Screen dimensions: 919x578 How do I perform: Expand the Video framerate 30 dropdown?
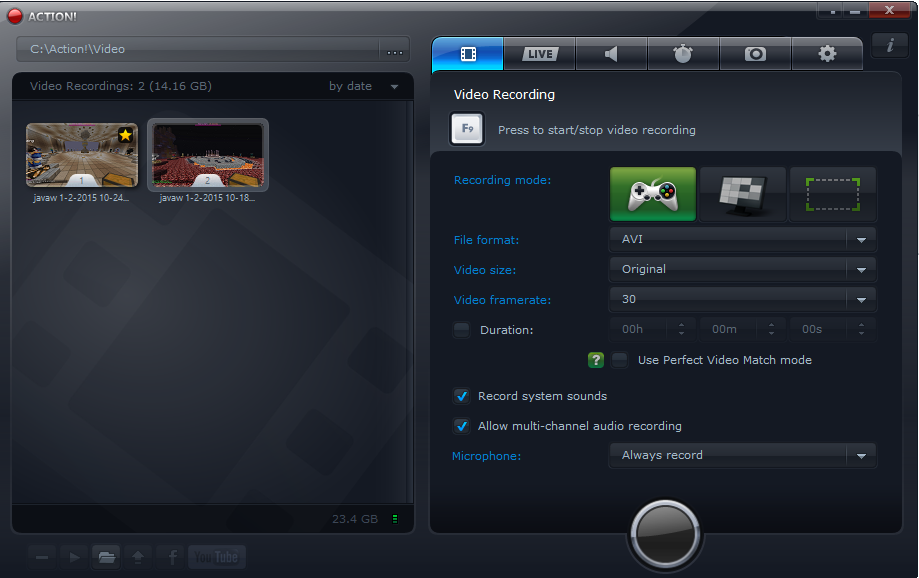[743, 299]
